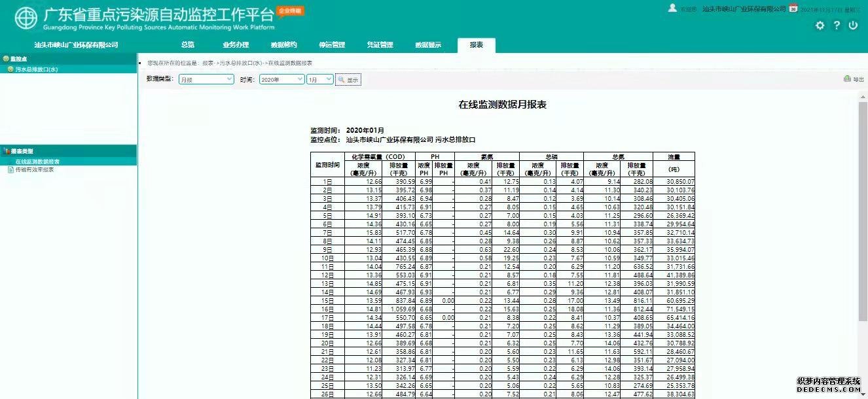Click the calendar icon beside the date
Viewport: 868px width, 399px height.
pos(793,9)
